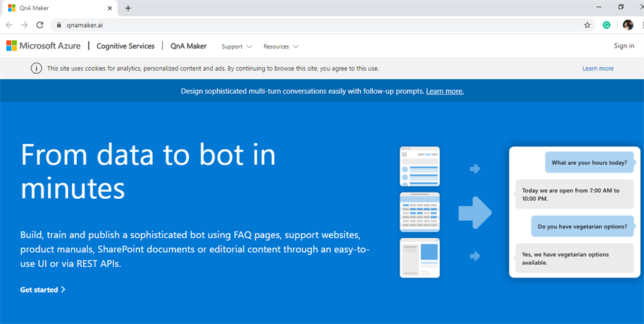The image size is (644, 324).
Task: Open the Cognitive Services link
Action: pos(125,46)
